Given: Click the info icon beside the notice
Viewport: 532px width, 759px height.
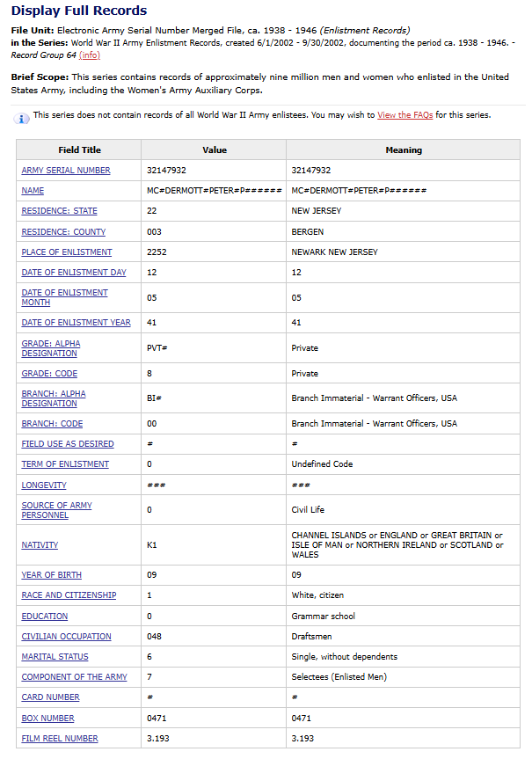Looking at the screenshot, I should pyautogui.click(x=23, y=118).
